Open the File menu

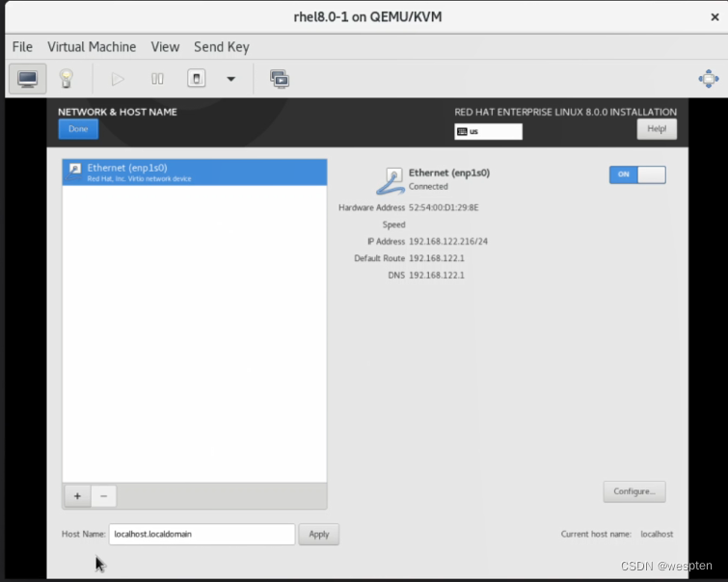[22, 47]
